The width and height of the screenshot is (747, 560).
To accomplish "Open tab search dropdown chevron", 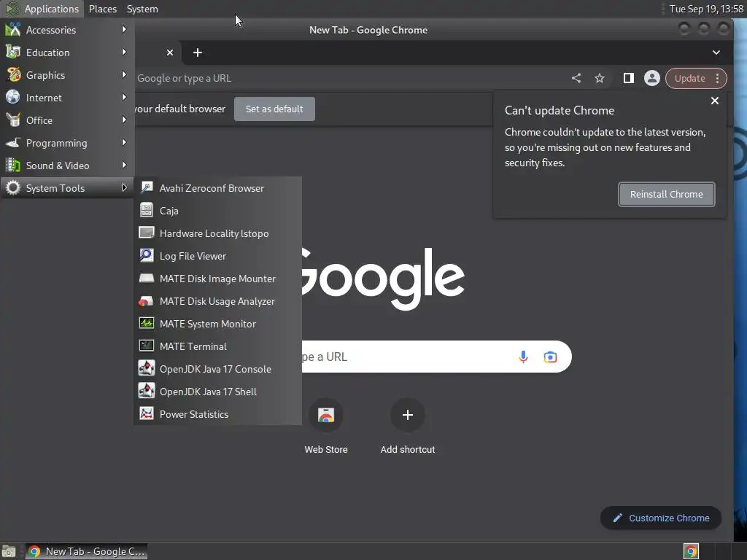I will coord(716,52).
